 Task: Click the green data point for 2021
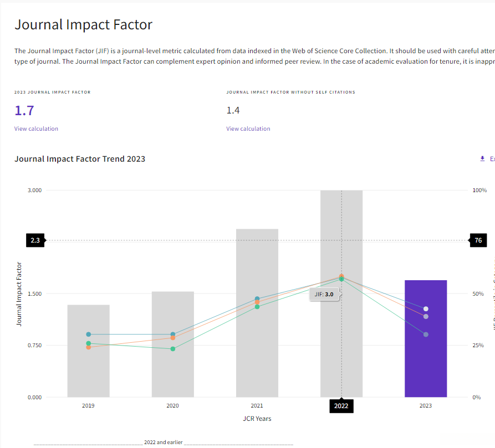coord(257,307)
